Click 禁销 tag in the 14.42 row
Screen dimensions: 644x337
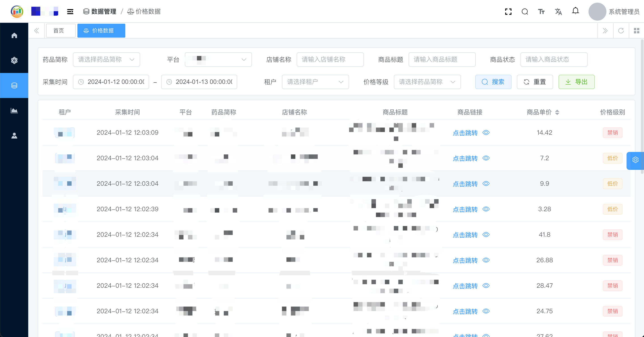coord(612,132)
